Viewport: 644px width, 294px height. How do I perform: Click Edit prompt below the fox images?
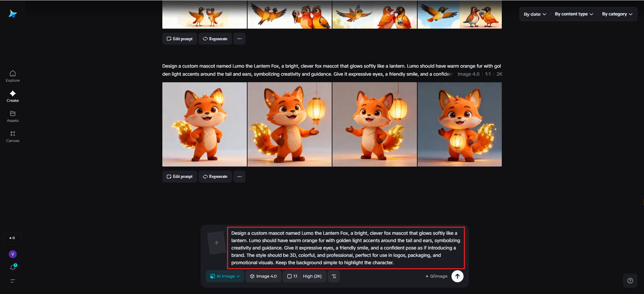(x=179, y=176)
